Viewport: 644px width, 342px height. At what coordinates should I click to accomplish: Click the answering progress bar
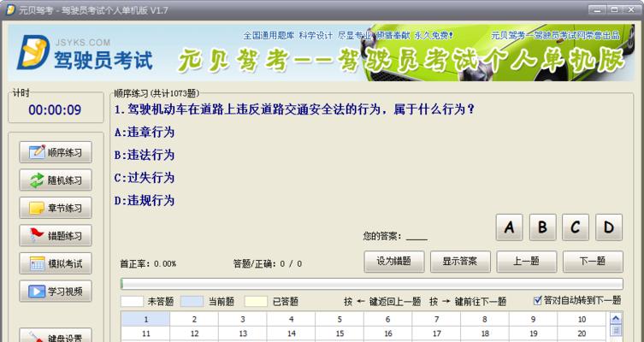(x=372, y=284)
